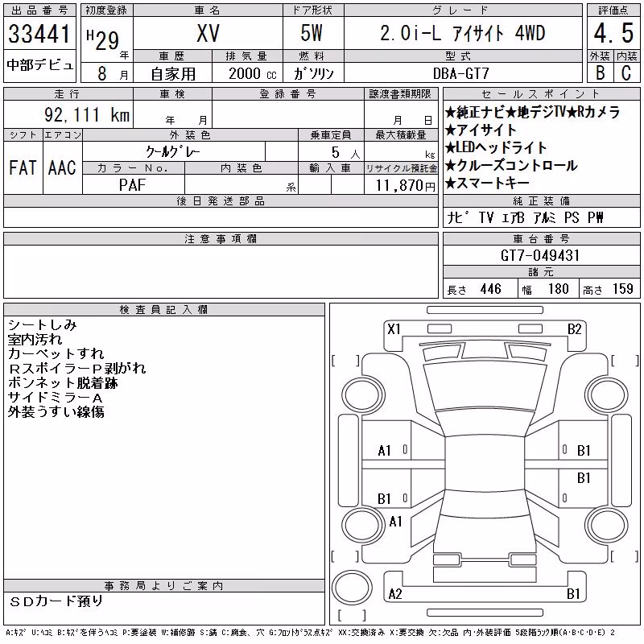Click the exterior grade B cell
The width and height of the screenshot is (644, 644).
pos(601,72)
